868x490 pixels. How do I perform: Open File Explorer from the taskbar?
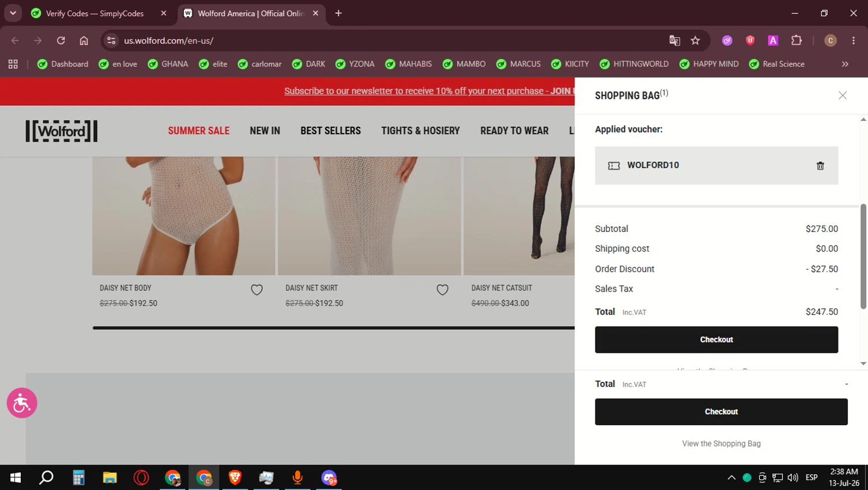[x=110, y=477]
